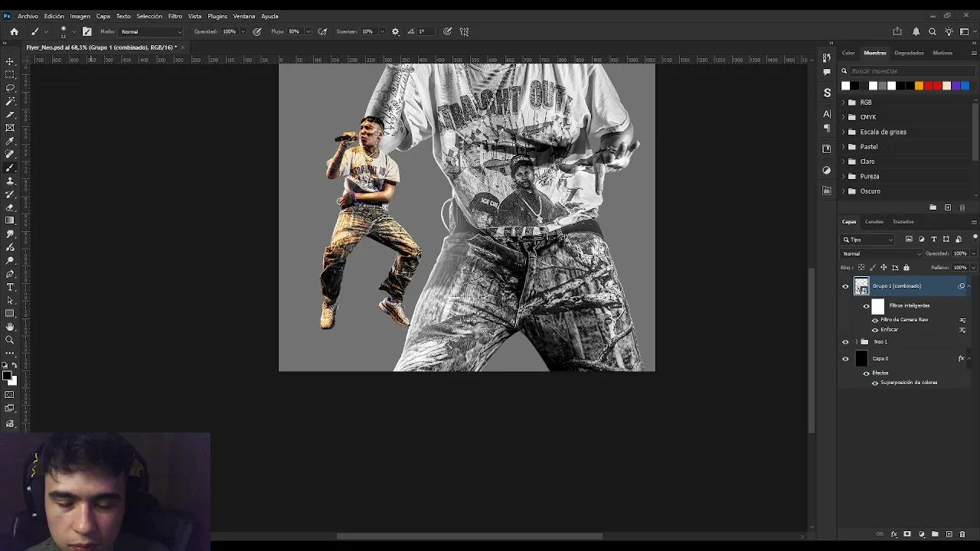Select the Horizontal Type tool

(x=10, y=287)
